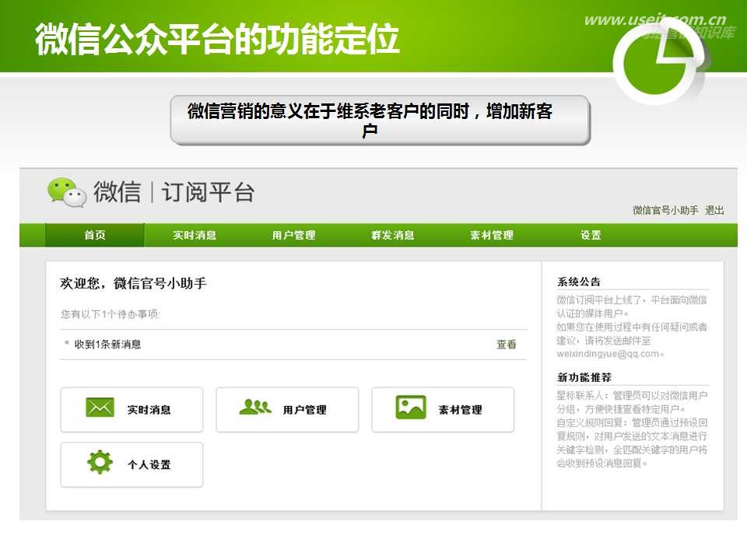
Task: Click 查看 to view new message
Action: (x=507, y=345)
